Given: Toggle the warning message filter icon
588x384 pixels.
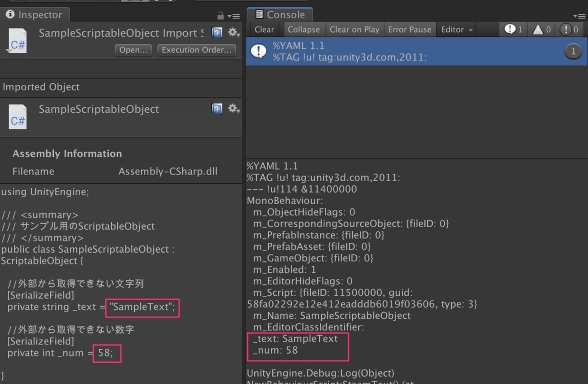Looking at the screenshot, I should click(x=542, y=29).
